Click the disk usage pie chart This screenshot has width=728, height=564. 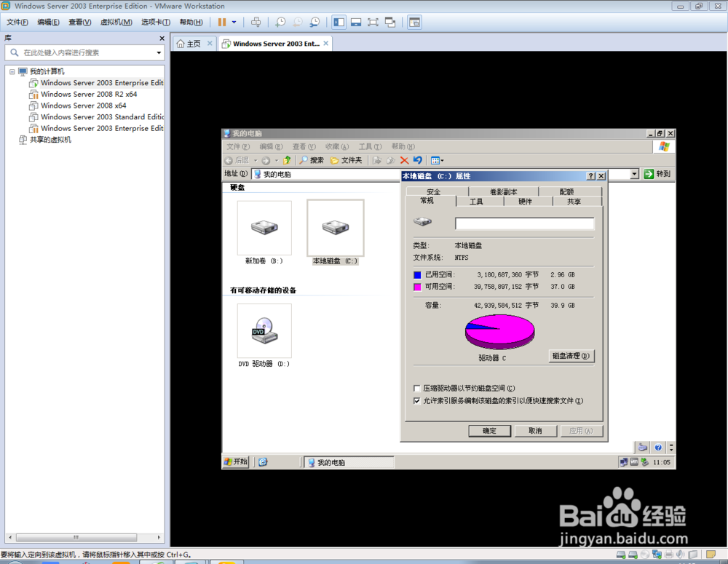(x=499, y=331)
